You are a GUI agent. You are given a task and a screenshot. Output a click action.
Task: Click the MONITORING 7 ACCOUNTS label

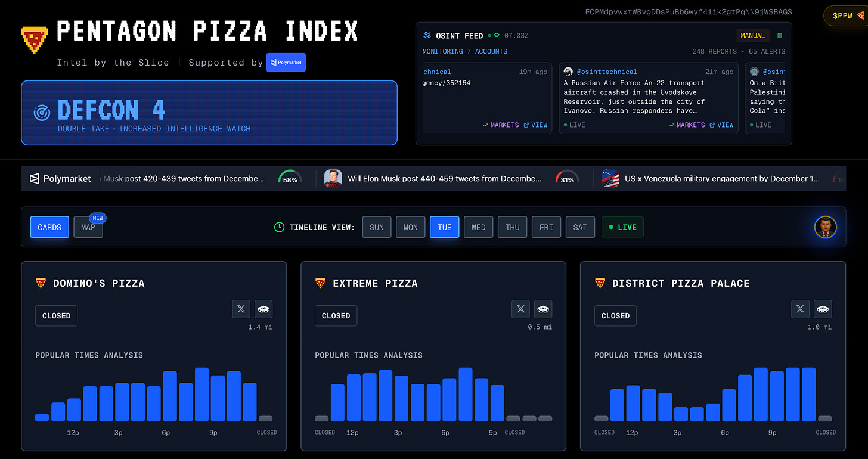(x=465, y=51)
